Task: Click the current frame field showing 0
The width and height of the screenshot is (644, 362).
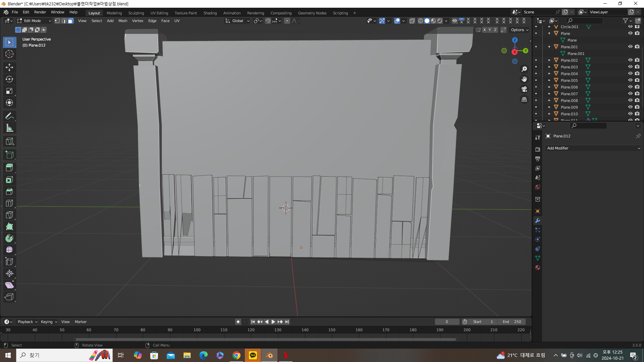Action: 447,322
